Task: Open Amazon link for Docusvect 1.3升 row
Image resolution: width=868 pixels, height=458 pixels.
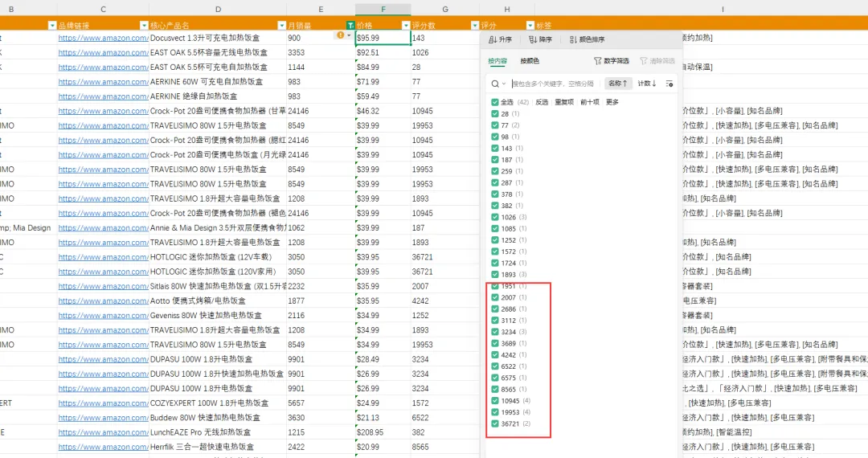Action: pyautogui.click(x=104, y=38)
